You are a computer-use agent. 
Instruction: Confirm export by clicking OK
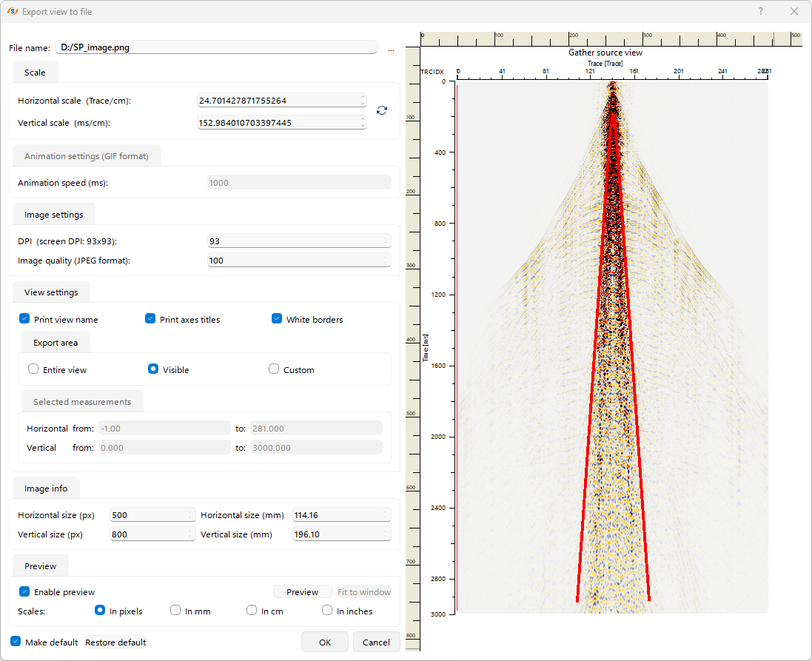point(324,641)
